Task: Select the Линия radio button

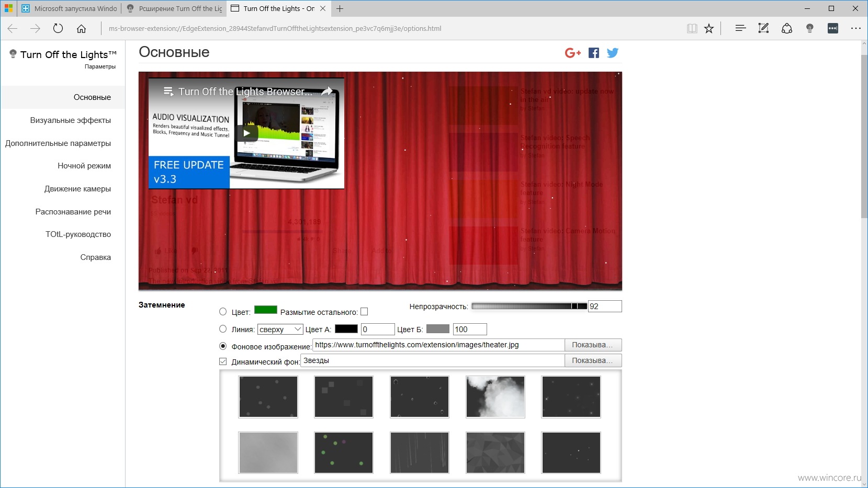Action: point(223,329)
